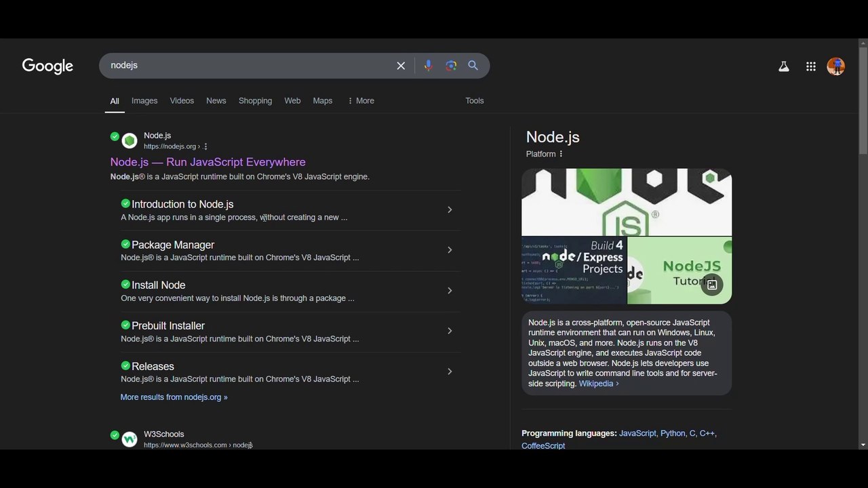Screen dimensions: 868x488
Task: Click the green check beside Releases
Action: [x=125, y=366]
